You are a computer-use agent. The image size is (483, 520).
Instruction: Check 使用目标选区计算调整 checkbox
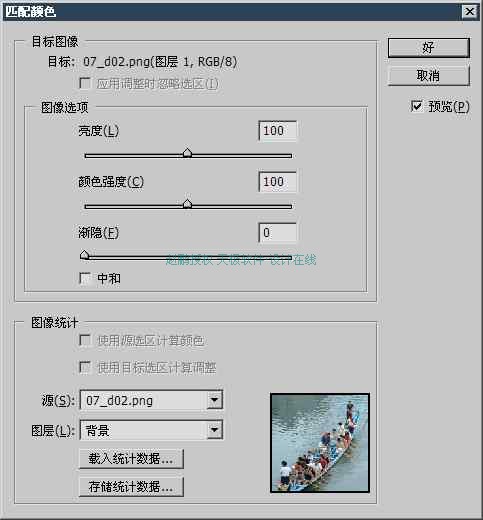pos(85,367)
